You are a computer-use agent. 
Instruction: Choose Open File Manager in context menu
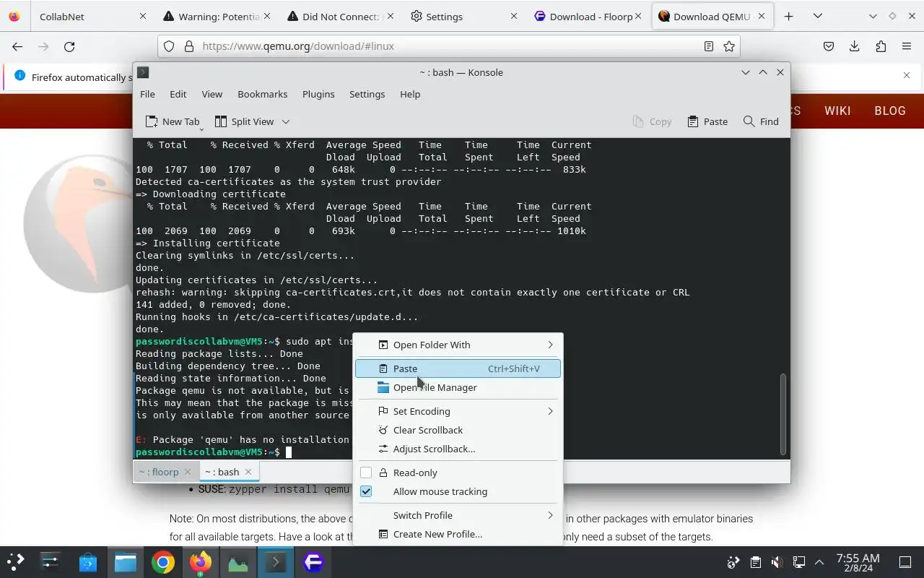458,387
